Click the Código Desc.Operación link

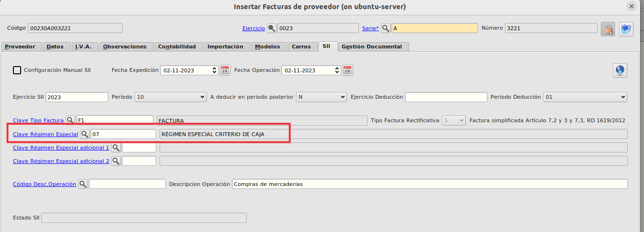(45, 184)
